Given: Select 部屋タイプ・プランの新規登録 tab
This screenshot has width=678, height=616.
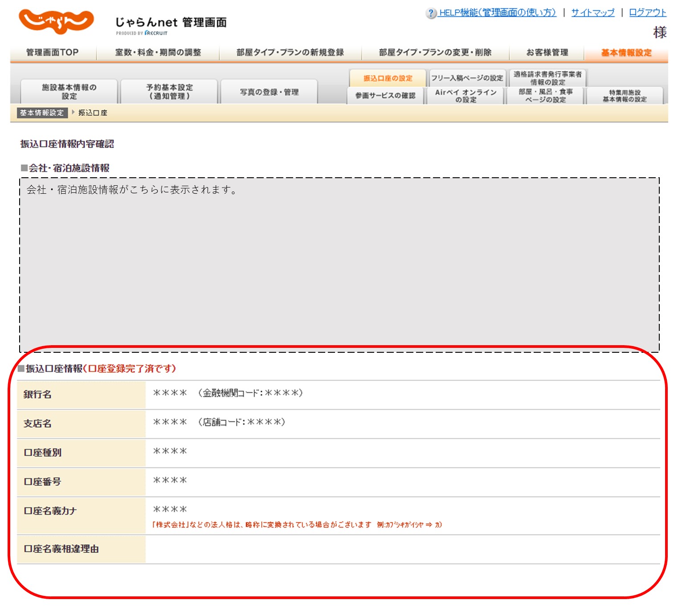Looking at the screenshot, I should coord(290,53).
